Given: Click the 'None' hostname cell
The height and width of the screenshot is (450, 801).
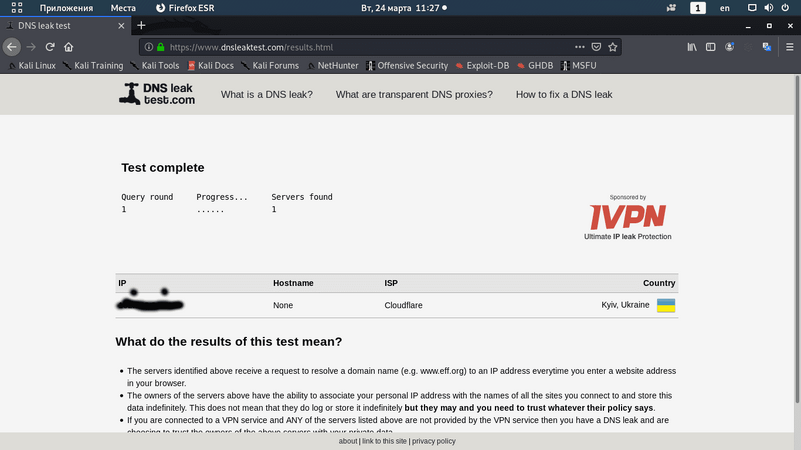Looking at the screenshot, I should (x=282, y=305).
